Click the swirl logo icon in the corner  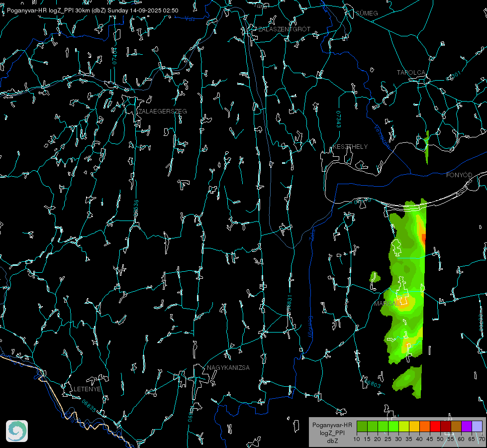coord(17,431)
